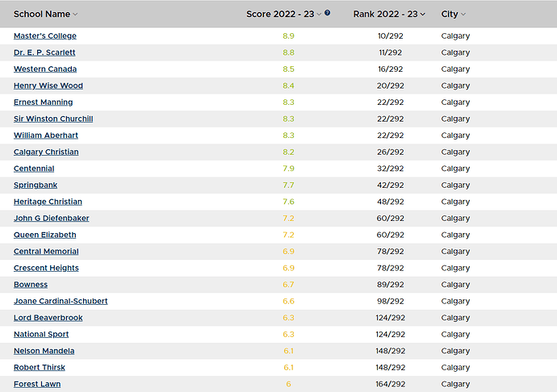Click the score help question mark icon
Viewport: 557px width, 392px height.
click(327, 13)
